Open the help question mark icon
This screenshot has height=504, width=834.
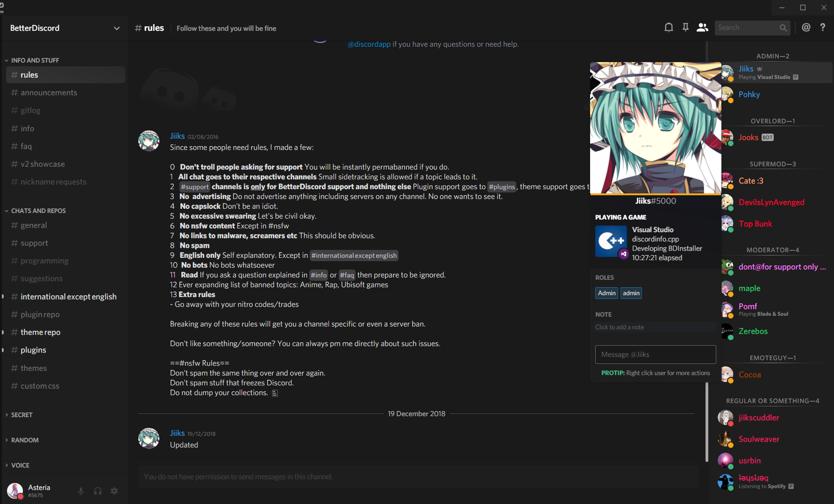click(x=823, y=28)
